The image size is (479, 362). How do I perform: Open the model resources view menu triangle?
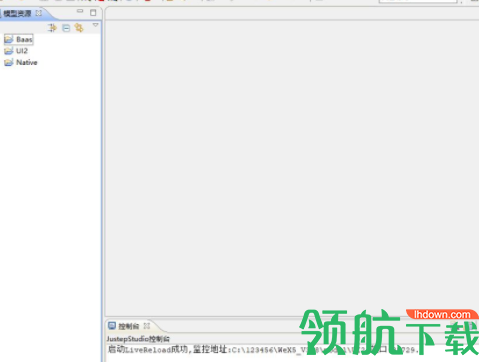95,25
